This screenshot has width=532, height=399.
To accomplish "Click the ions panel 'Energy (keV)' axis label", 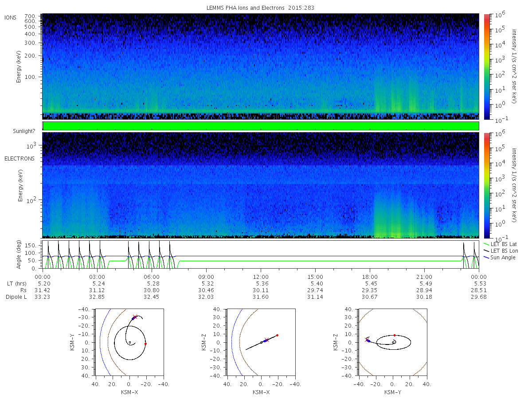I will pos(20,66).
